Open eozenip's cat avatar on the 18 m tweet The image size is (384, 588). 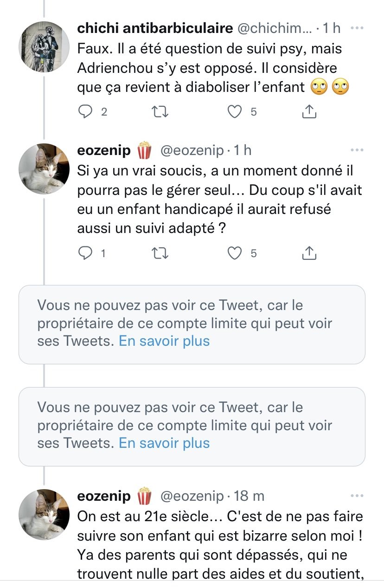coord(44,514)
